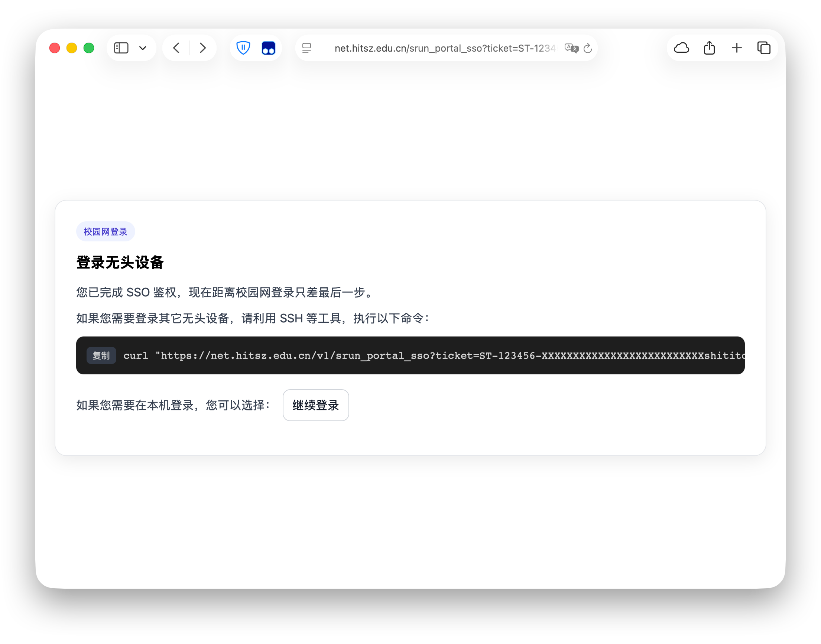
Task: Toggle the Safari sidebar
Action: coord(121,48)
